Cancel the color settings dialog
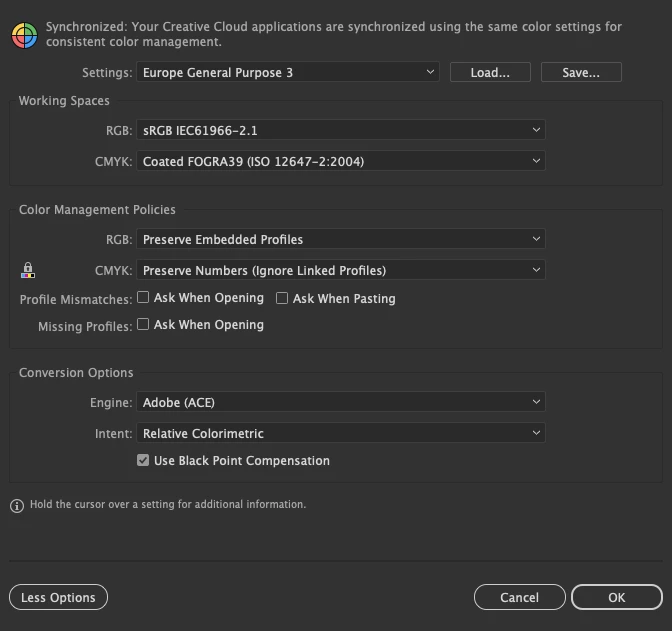The height and width of the screenshot is (631, 672). (x=519, y=597)
